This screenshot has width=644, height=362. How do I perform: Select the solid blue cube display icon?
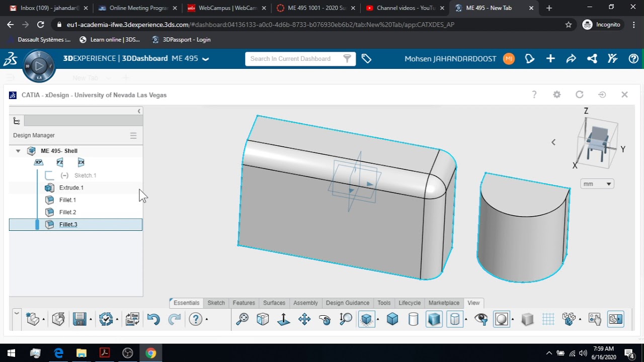[x=392, y=319]
